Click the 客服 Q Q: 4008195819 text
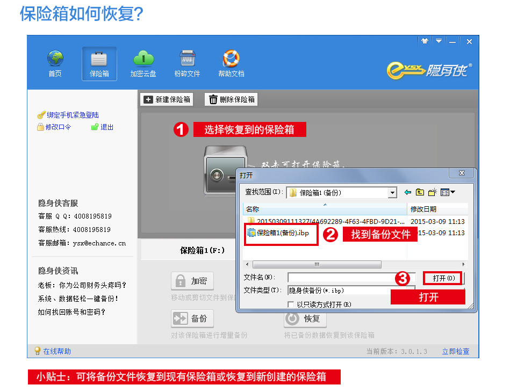Image resolution: width=532 pixels, height=392 pixels. tap(75, 216)
